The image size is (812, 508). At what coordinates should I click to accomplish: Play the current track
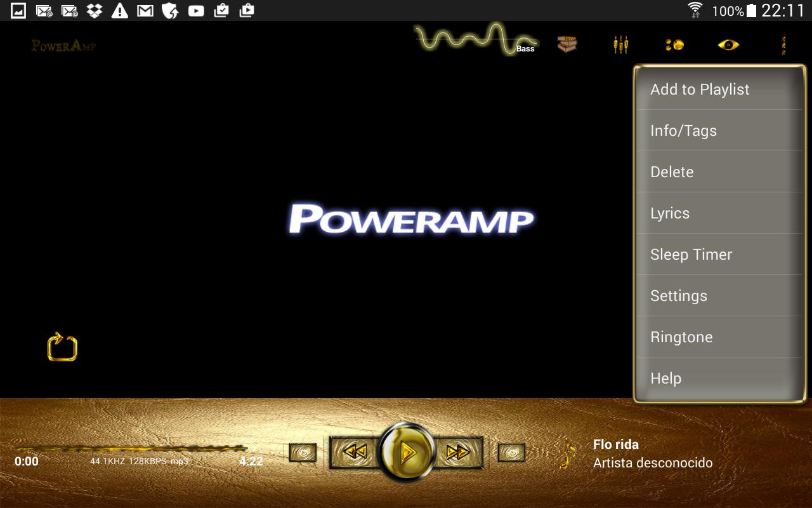click(407, 452)
